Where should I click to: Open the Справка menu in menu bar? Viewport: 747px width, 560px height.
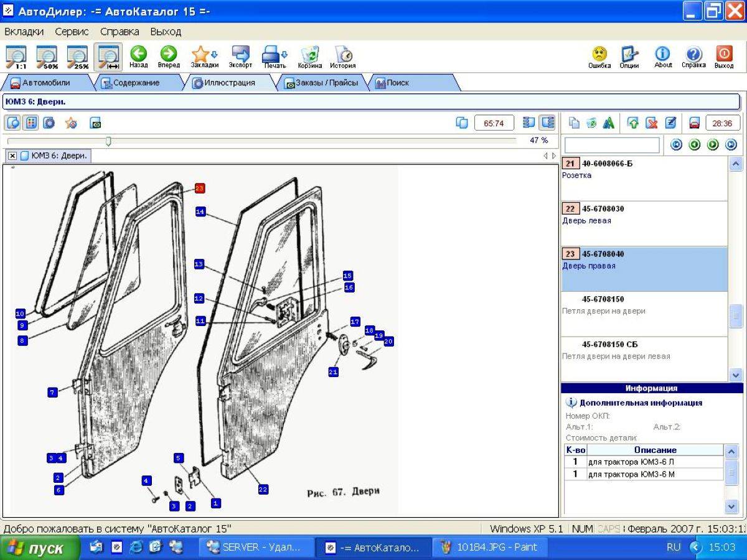pos(120,31)
